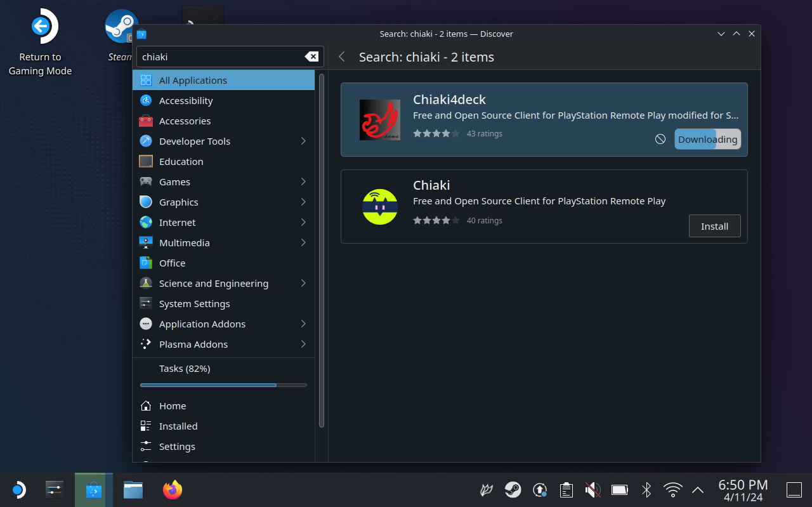Click the Education category icon
812x507 pixels.
pyautogui.click(x=146, y=162)
